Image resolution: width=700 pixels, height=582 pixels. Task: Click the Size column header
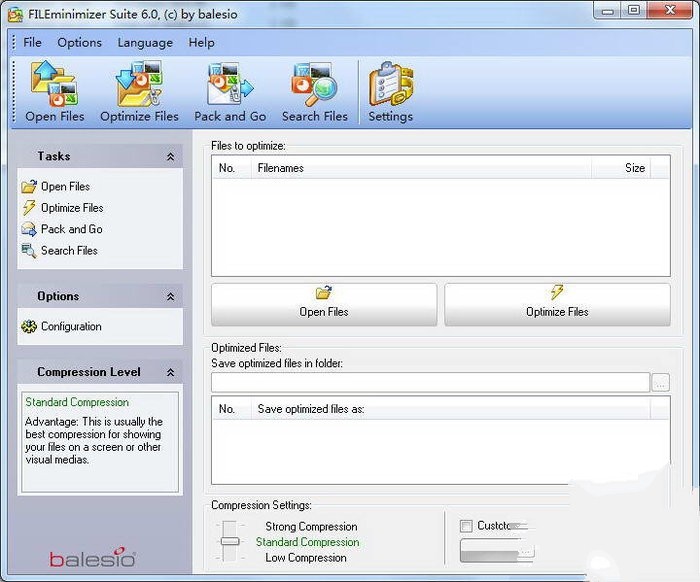point(621,168)
